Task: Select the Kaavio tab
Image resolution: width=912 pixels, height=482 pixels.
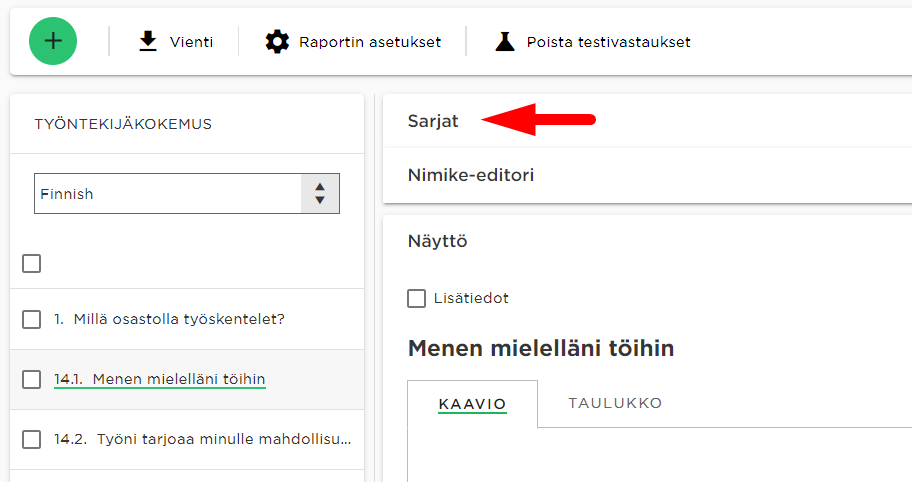Action: (x=472, y=404)
